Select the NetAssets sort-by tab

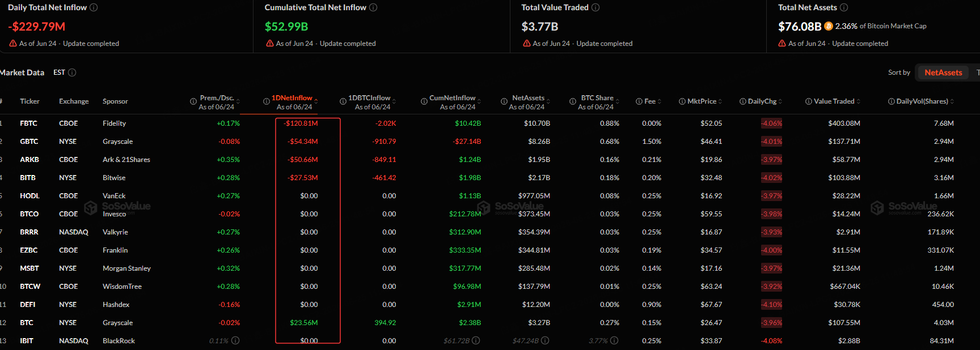tap(943, 72)
